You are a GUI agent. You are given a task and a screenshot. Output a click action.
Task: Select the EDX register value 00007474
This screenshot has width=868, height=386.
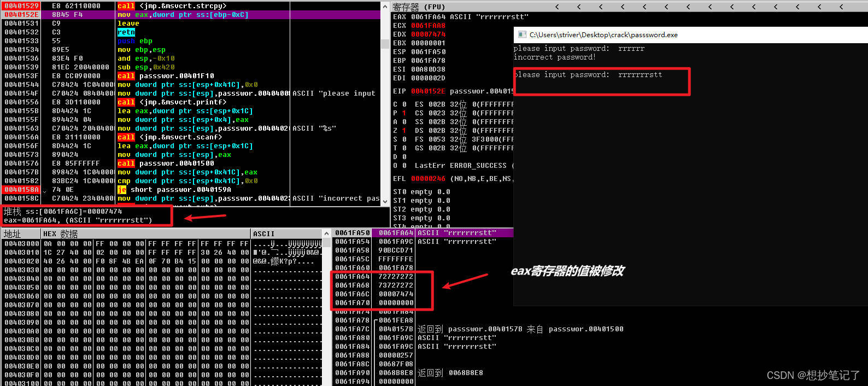coord(428,34)
